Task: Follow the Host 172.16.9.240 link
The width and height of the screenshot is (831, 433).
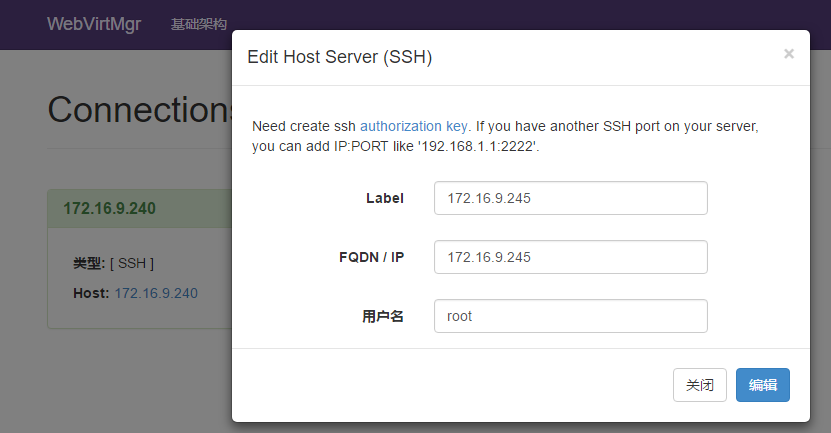Action: [x=156, y=293]
